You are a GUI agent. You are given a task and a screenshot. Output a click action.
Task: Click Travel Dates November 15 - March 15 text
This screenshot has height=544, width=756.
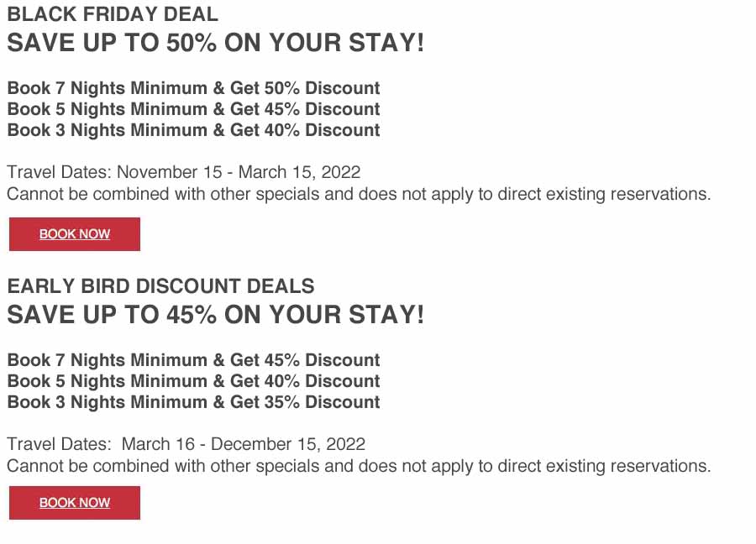coord(184,172)
